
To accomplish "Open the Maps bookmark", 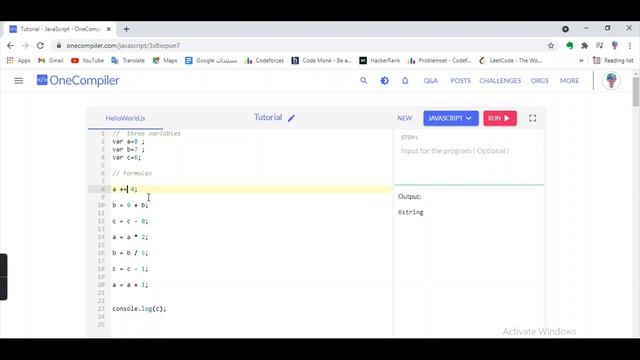I will point(165,60).
